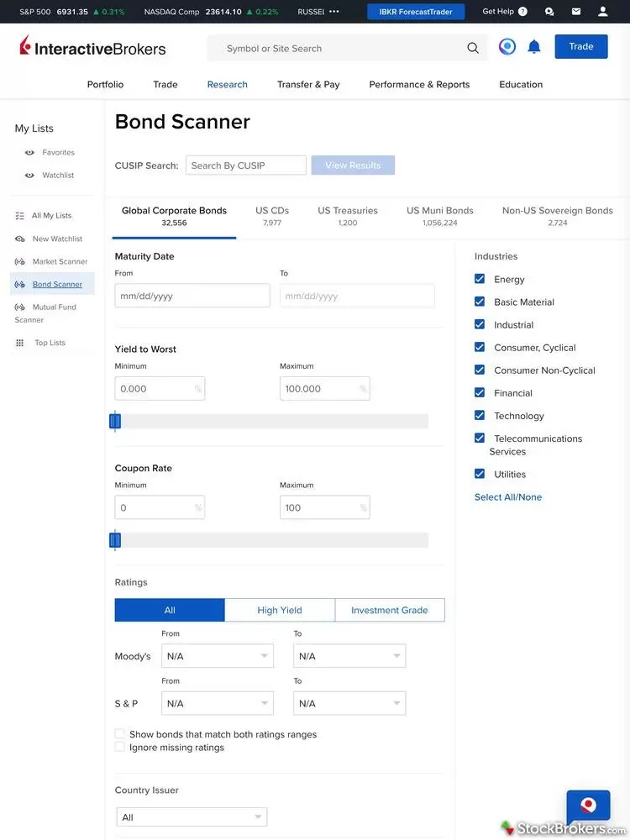The image size is (630, 840).
Task: Open Moody's To rating dropdown
Action: 349,656
